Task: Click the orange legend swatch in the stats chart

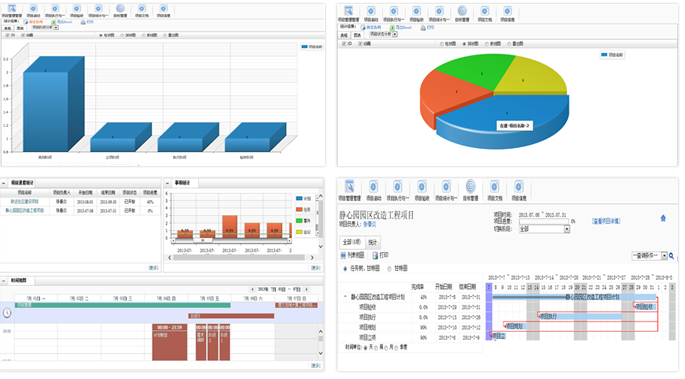Action: coord(299,210)
